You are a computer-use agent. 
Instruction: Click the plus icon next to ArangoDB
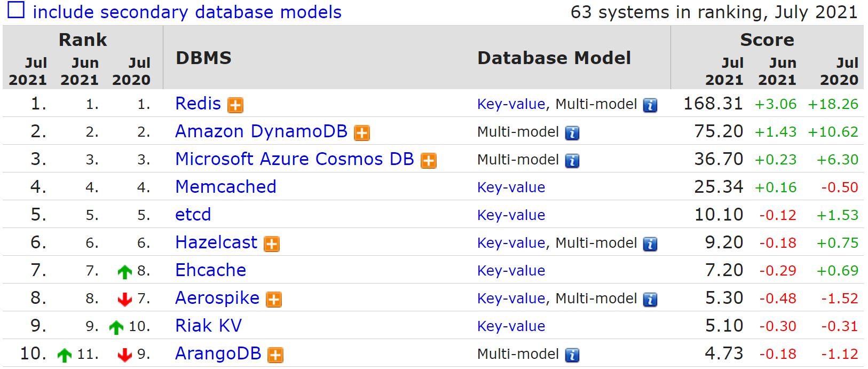tap(275, 355)
